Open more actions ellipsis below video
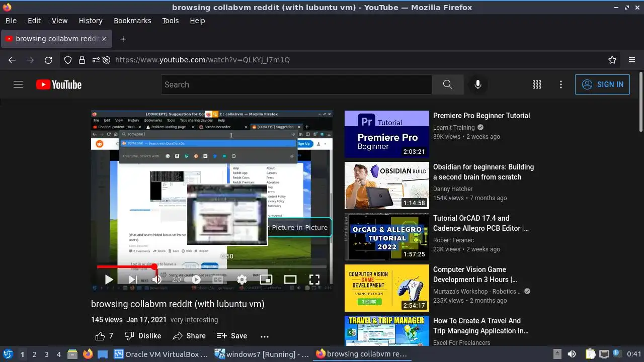The width and height of the screenshot is (644, 362). point(265,336)
